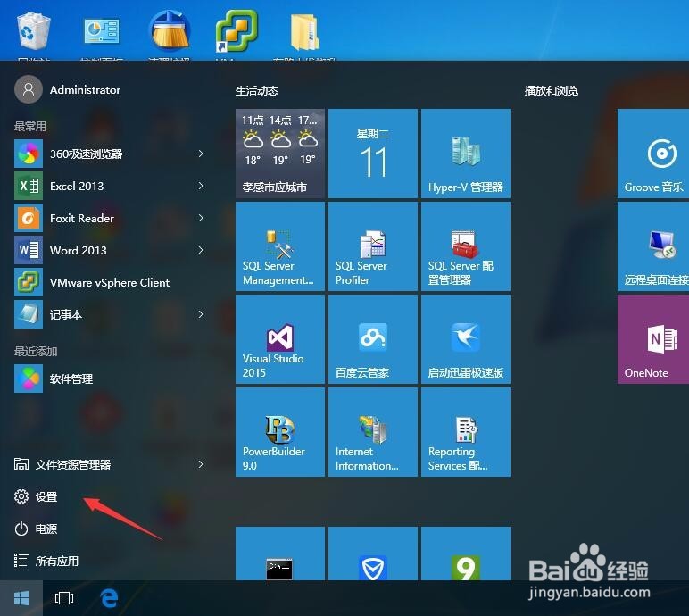Open VMware vSphere Client entry

109,282
